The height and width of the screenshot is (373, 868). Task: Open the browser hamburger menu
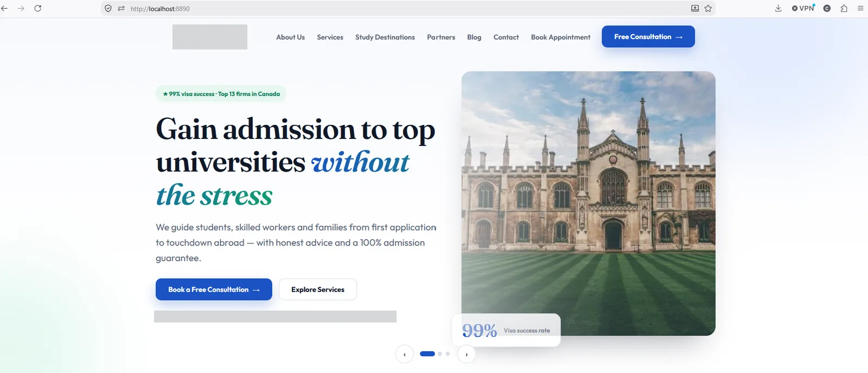(x=860, y=8)
